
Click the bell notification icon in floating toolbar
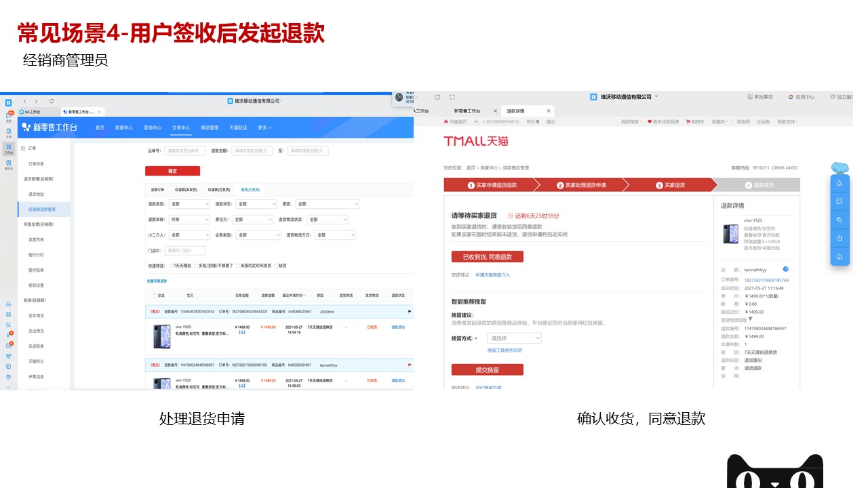(840, 183)
